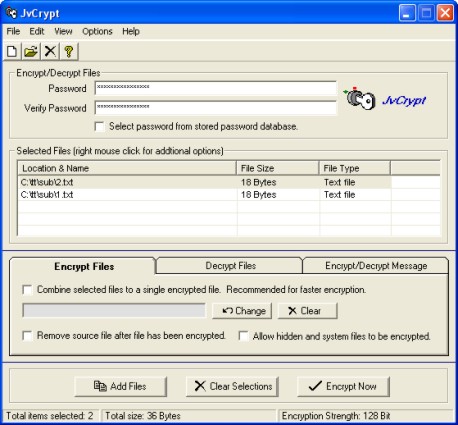Close the JvCrypt window
The height and width of the screenshot is (425, 458).
(x=445, y=13)
